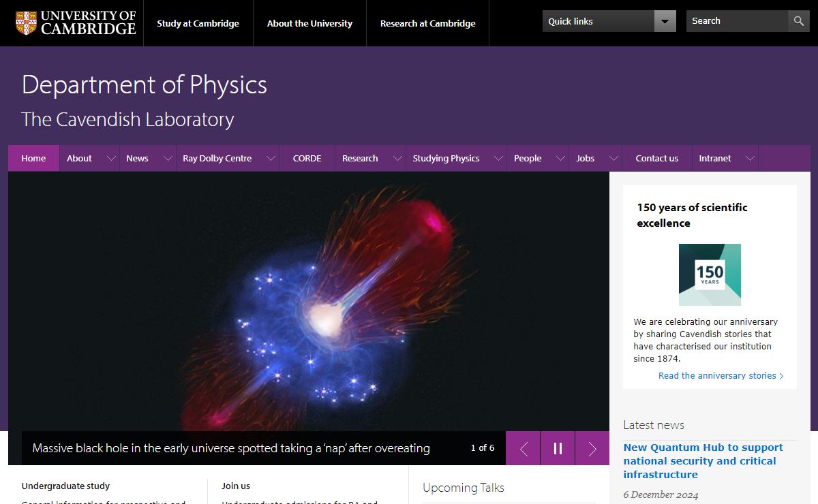Click Study at Cambridge in top bar
This screenshot has width=818, height=504.
pos(198,23)
